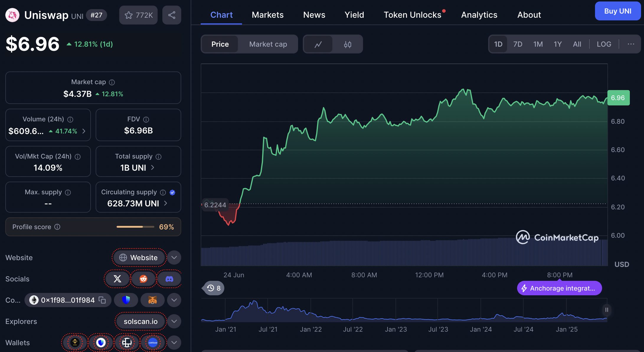Click the 6.2244 opening price label

tap(215, 205)
